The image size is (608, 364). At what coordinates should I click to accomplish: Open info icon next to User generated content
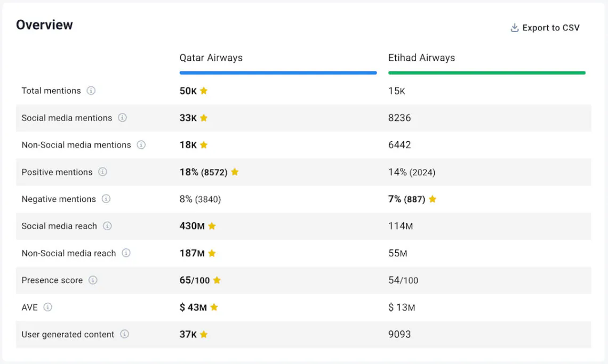(124, 334)
